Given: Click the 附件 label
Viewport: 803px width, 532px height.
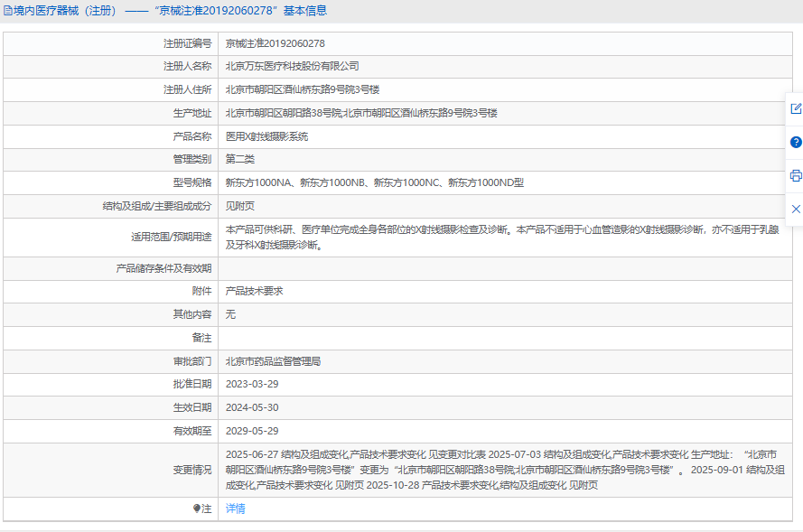Looking at the screenshot, I should coord(201,292).
